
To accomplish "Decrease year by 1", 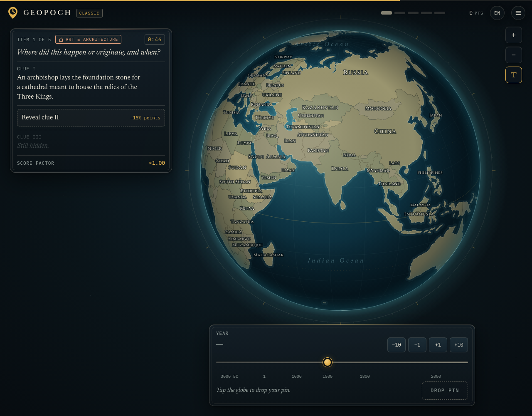I will (417, 345).
